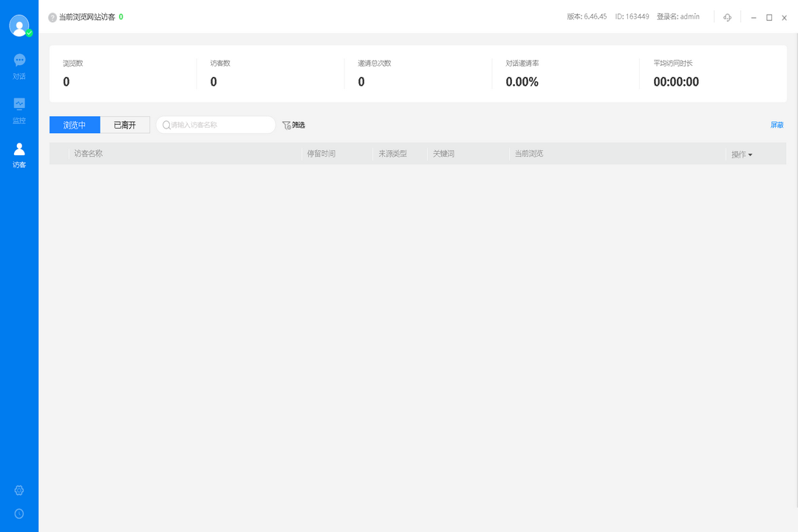
Task: Click the question mark help icon
Action: (52, 17)
